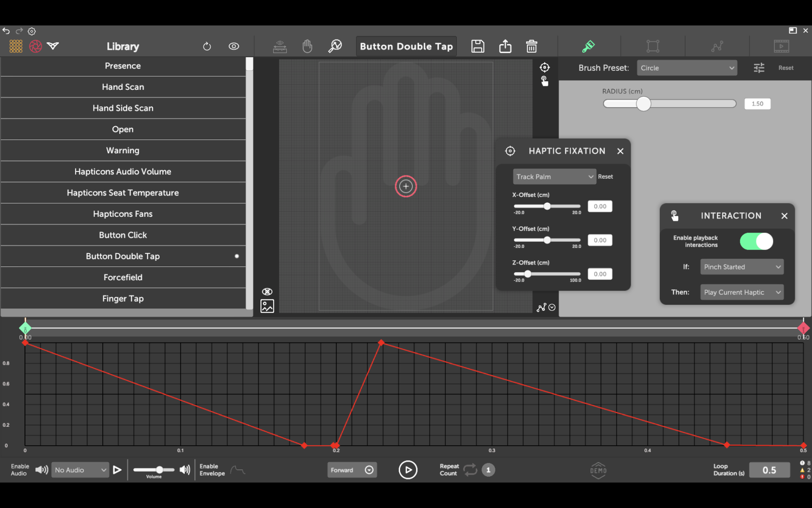Image resolution: width=812 pixels, height=508 pixels.
Task: Click the Library scrollbar thumb
Action: coord(249,64)
